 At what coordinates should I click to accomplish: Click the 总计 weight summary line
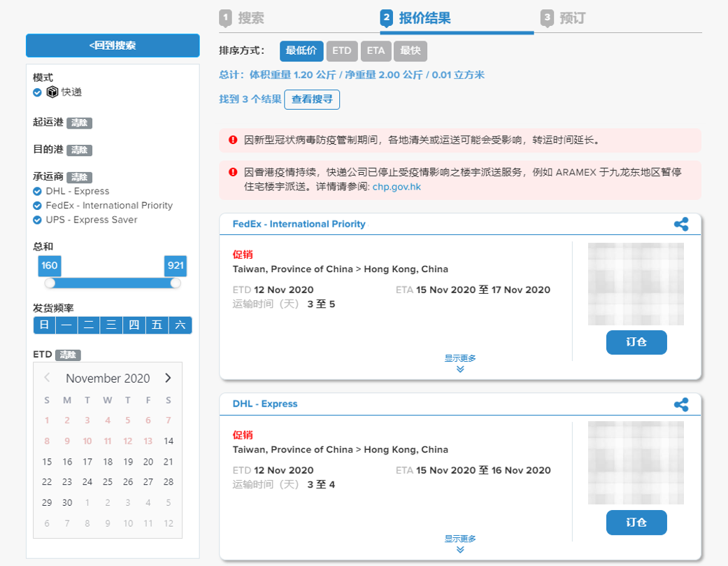352,75
